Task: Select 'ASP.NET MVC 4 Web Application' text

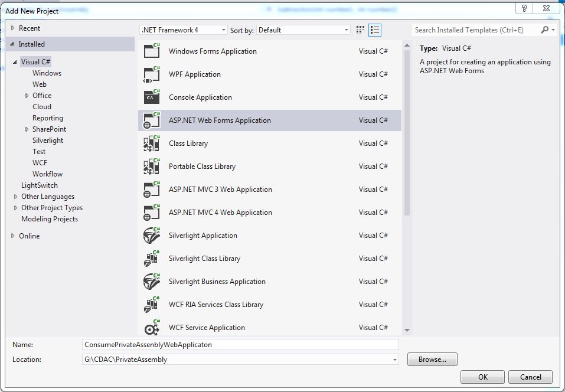Action: [220, 213]
